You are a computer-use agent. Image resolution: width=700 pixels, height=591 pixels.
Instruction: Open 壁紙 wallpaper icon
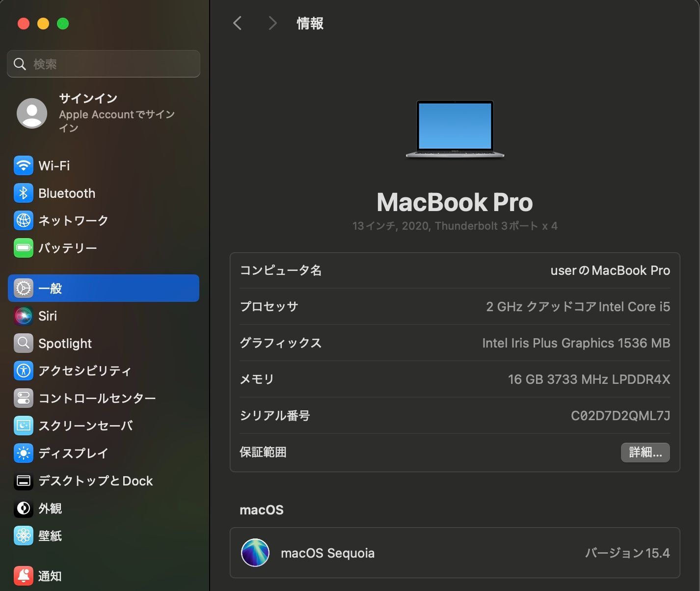[x=24, y=536]
